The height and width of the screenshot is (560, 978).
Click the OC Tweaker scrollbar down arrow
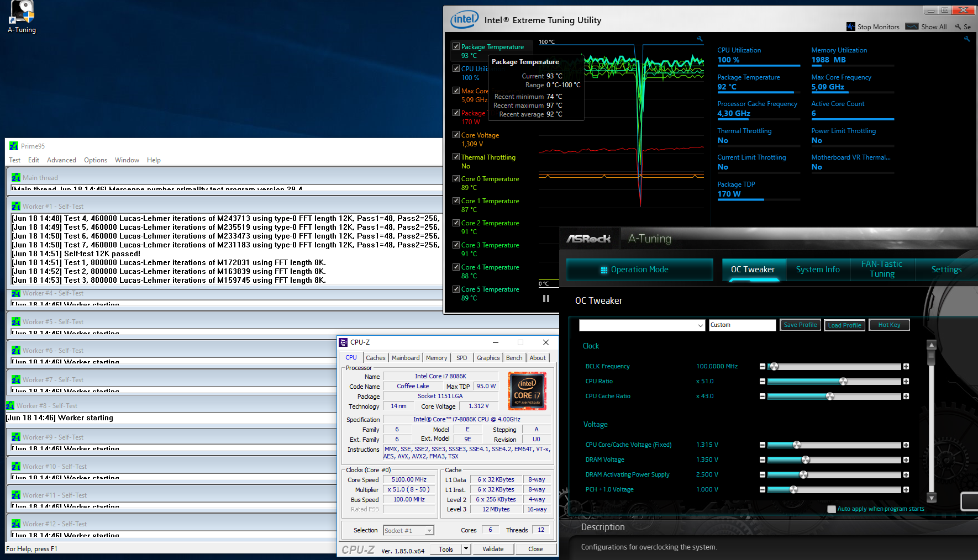pos(931,498)
